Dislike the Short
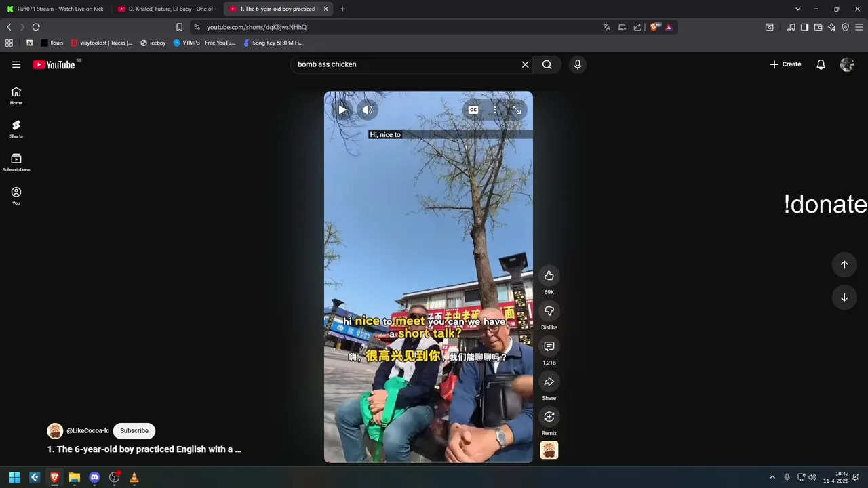 coord(549,311)
